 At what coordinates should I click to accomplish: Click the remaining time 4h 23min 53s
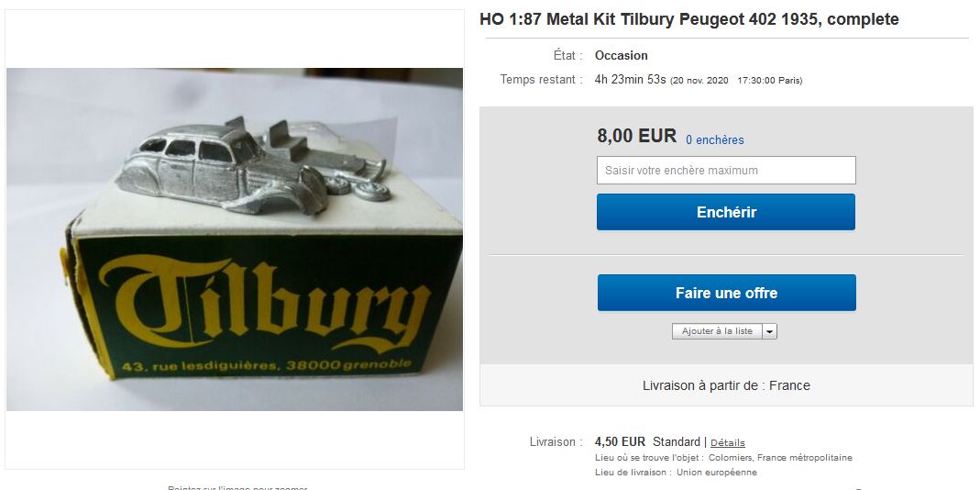pyautogui.click(x=630, y=80)
